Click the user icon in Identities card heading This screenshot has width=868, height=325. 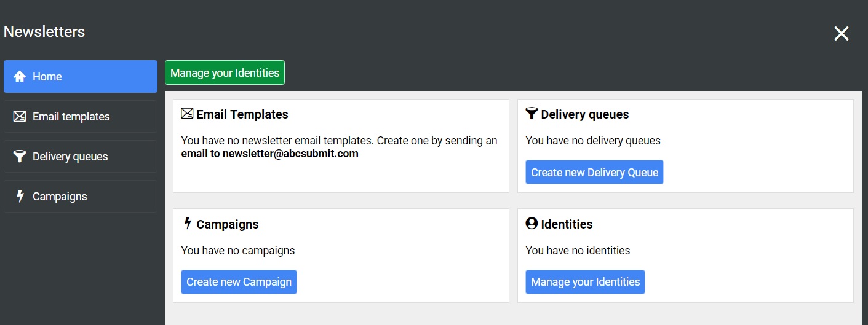532,224
